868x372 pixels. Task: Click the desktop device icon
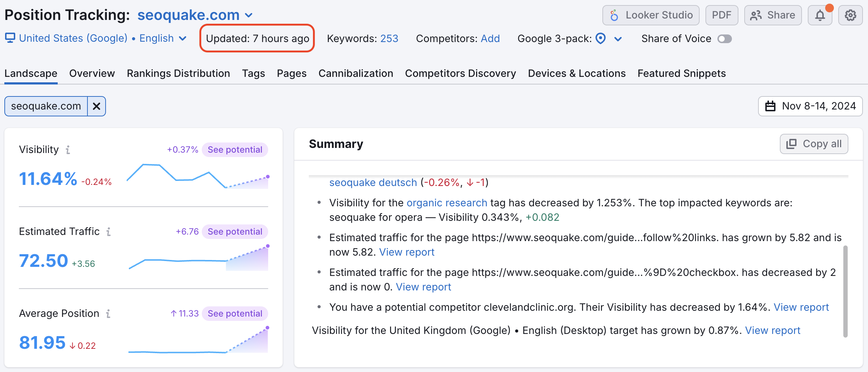[x=10, y=38]
